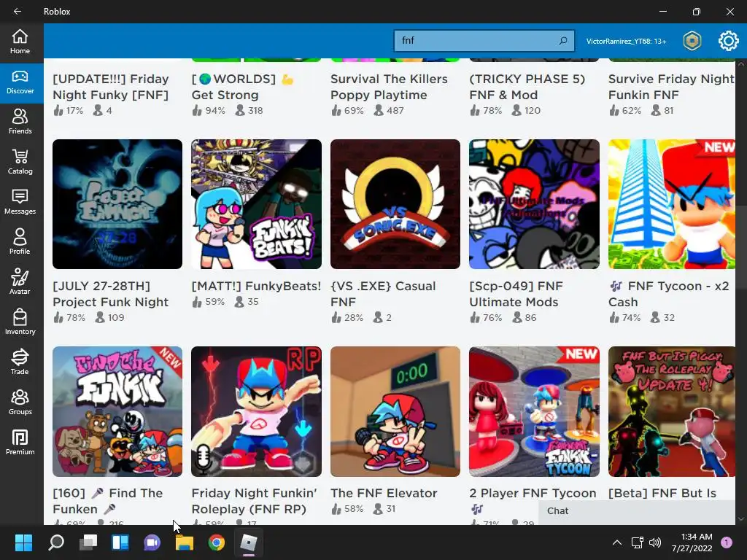Open File Explorer from taskbar
Screen dimensions: 747x560
pyautogui.click(x=185, y=542)
